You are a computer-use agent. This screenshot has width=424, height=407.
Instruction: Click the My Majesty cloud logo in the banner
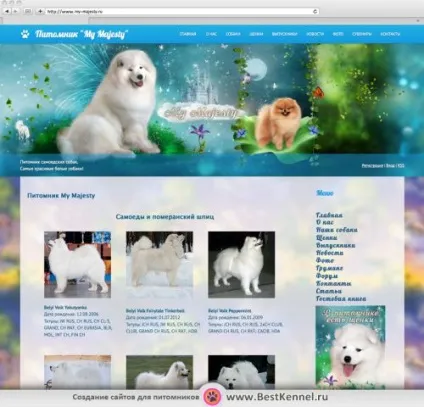pos(202,113)
